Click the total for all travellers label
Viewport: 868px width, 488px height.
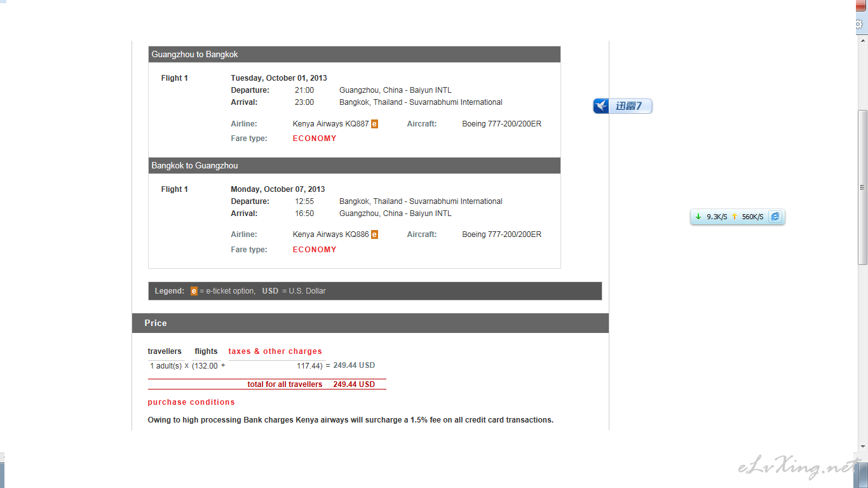coord(285,384)
